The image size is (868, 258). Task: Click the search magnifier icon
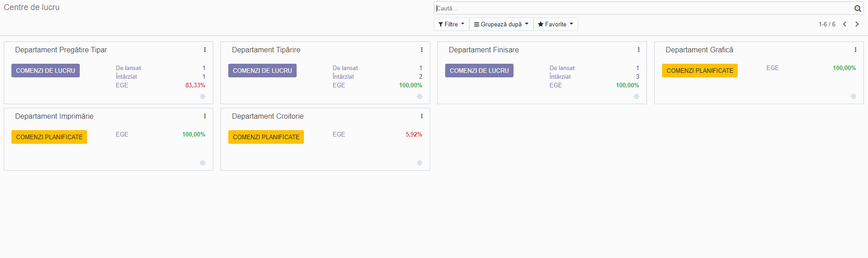[858, 8]
